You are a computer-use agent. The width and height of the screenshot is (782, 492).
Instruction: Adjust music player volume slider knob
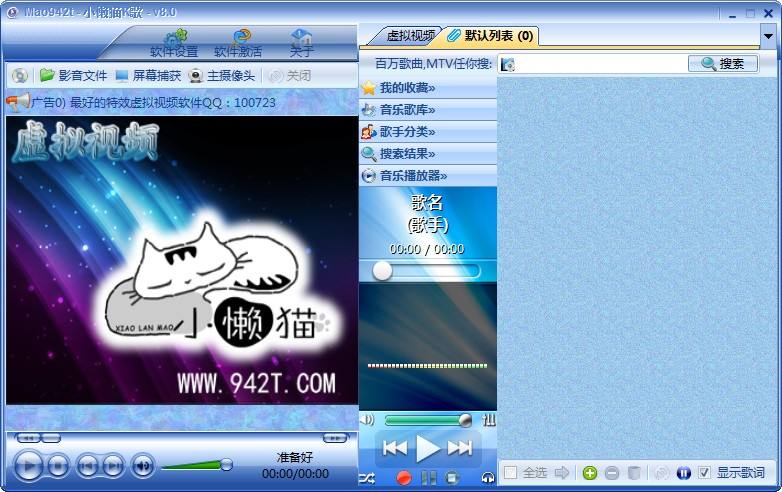click(465, 420)
